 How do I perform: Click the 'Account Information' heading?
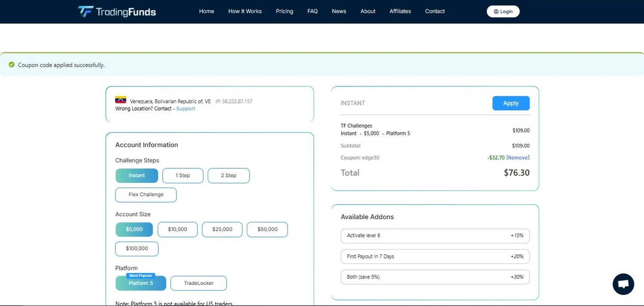click(x=147, y=145)
